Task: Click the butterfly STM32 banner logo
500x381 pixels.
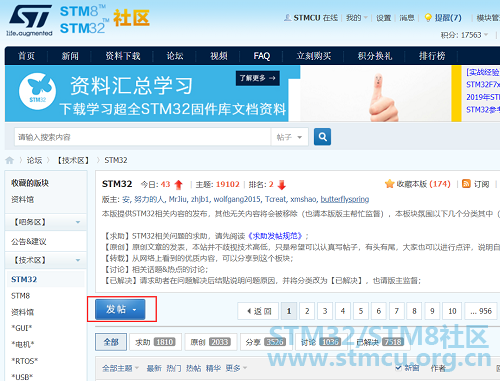Action: (x=37, y=91)
